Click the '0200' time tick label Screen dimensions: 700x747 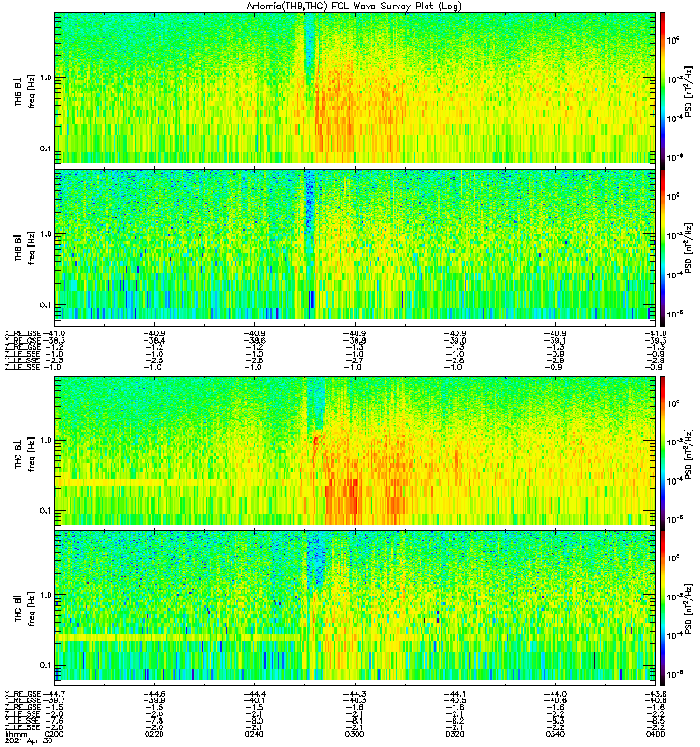coord(54,734)
